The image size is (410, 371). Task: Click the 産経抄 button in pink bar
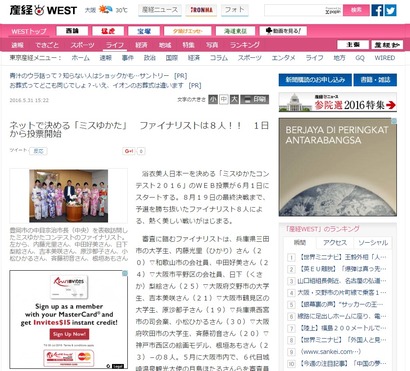[387, 45]
